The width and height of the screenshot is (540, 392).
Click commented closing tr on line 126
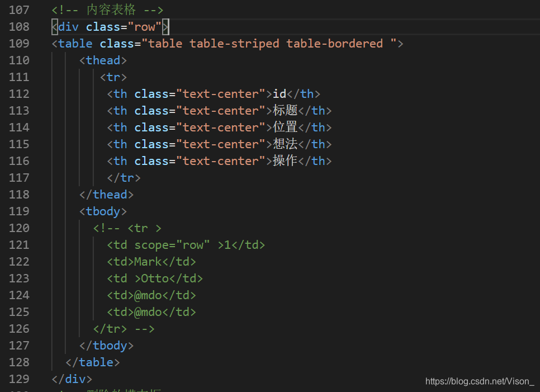pyautogui.click(x=124, y=329)
